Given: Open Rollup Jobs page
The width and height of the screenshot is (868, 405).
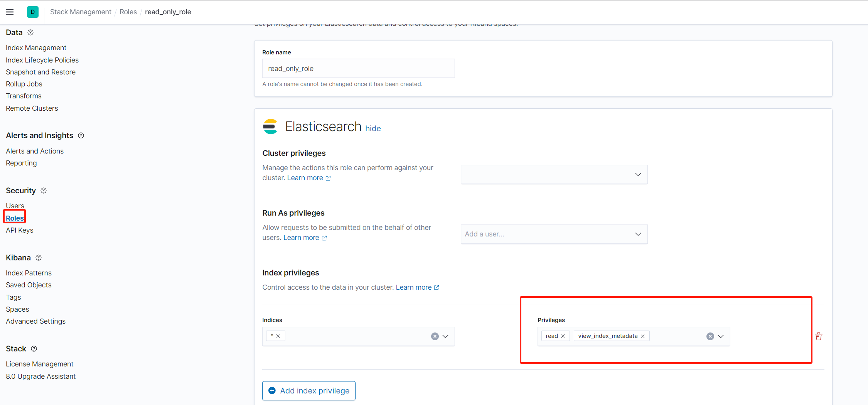Looking at the screenshot, I should [x=24, y=84].
